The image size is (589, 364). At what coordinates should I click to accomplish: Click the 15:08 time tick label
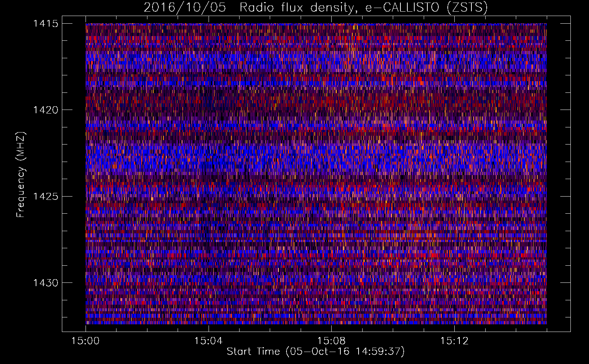click(331, 341)
